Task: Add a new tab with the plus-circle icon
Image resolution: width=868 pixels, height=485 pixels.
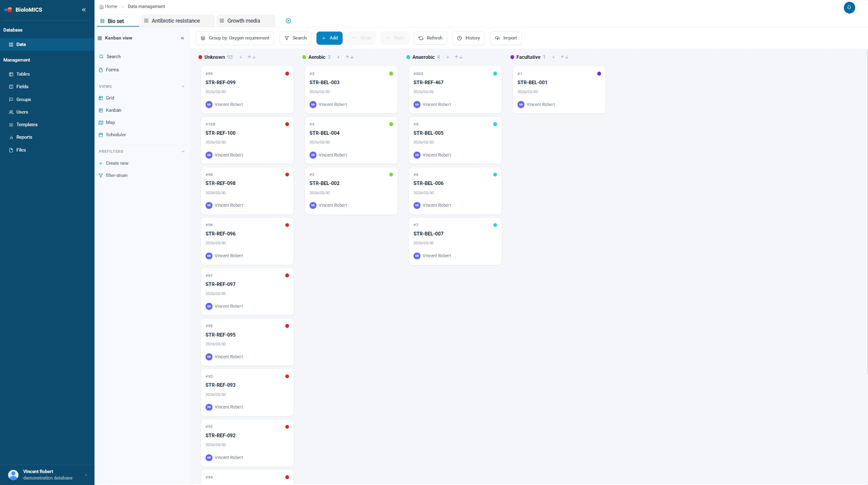Action: coord(288,21)
